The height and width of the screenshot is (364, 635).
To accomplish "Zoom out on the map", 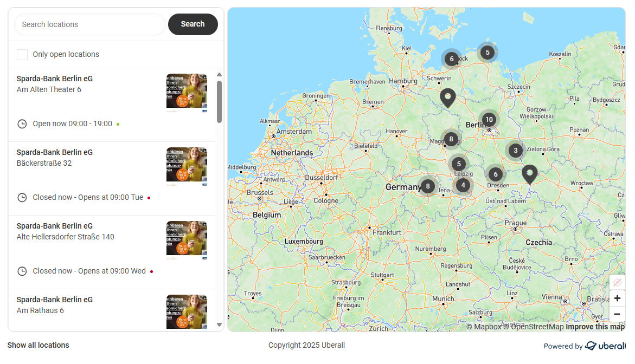I will (617, 314).
